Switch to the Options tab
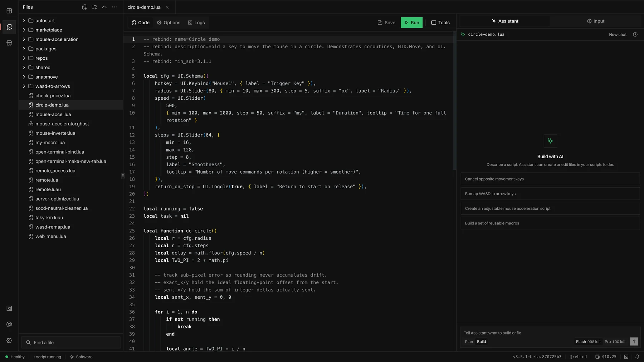This screenshot has width=644, height=362. (169, 23)
